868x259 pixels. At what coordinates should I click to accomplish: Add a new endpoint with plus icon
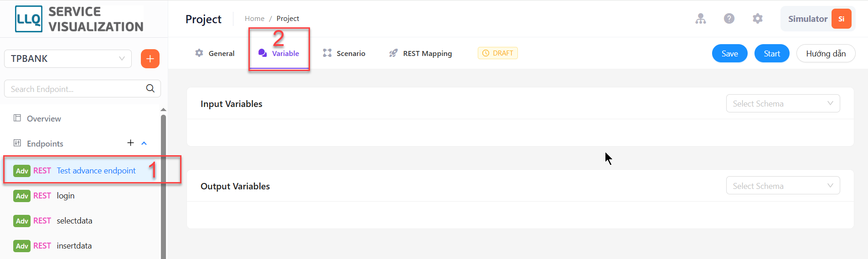130,143
